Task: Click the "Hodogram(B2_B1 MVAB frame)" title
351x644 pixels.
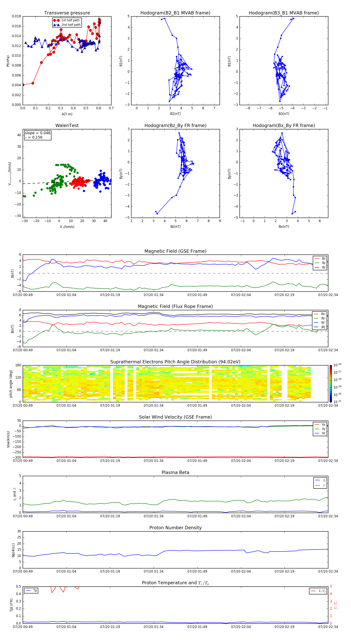Action: click(x=175, y=13)
